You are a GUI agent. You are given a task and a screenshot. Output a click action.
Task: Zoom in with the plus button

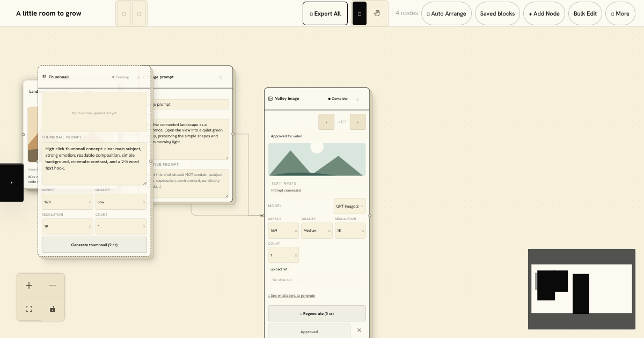(x=29, y=285)
